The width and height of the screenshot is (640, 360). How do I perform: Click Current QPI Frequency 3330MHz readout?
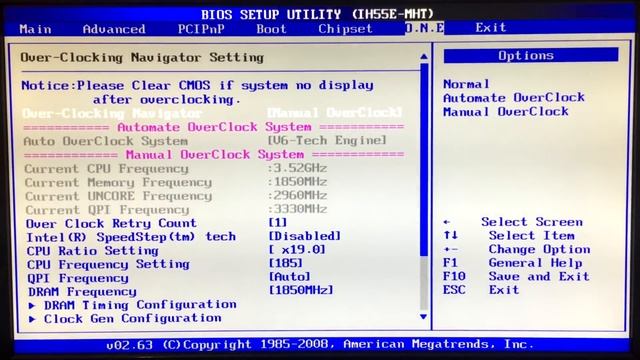point(176,209)
